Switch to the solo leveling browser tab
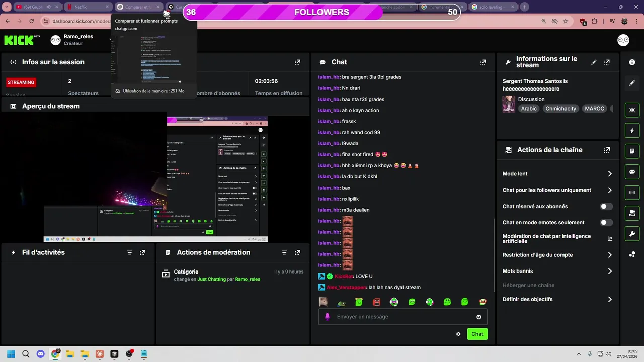This screenshot has width=644, height=362. 493,7
